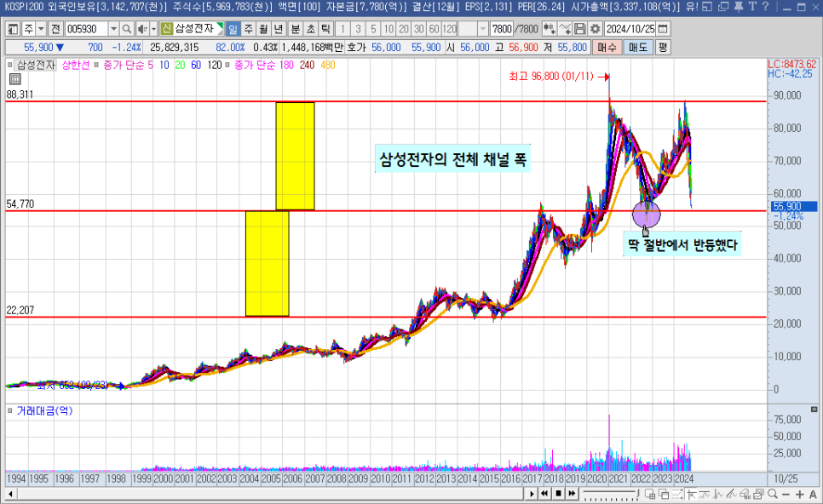Screen dimensions: 823x504
Task: Click the bottom A auto-scale icon
Action: [813, 494]
